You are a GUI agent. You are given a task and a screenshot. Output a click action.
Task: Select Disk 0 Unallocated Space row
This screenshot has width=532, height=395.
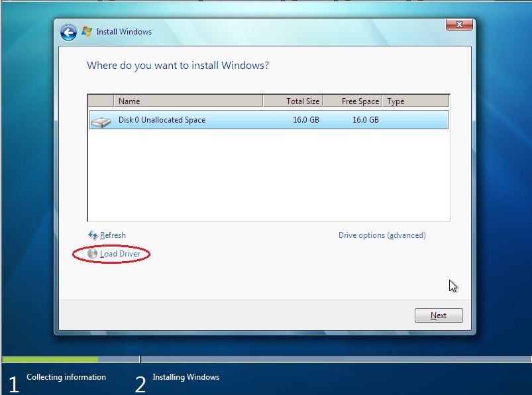269,120
